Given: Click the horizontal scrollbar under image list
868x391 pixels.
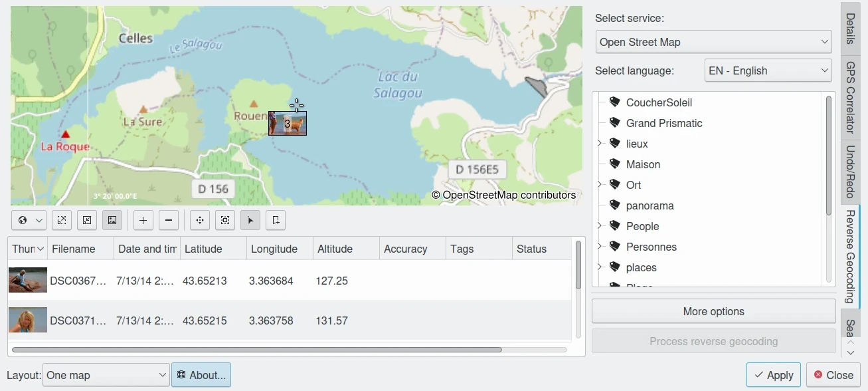Looking at the screenshot, I should click(256, 349).
